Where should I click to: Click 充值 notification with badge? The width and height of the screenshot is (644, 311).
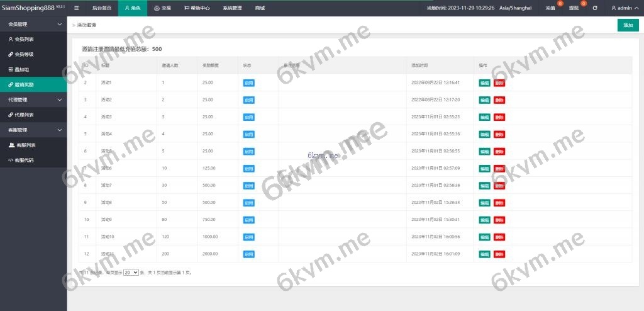click(551, 8)
